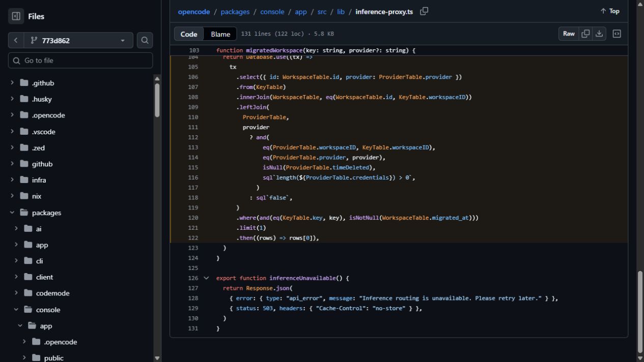Image resolution: width=644 pixels, height=362 pixels.
Task: Go back using the left arrow button
Action: (x=16, y=40)
